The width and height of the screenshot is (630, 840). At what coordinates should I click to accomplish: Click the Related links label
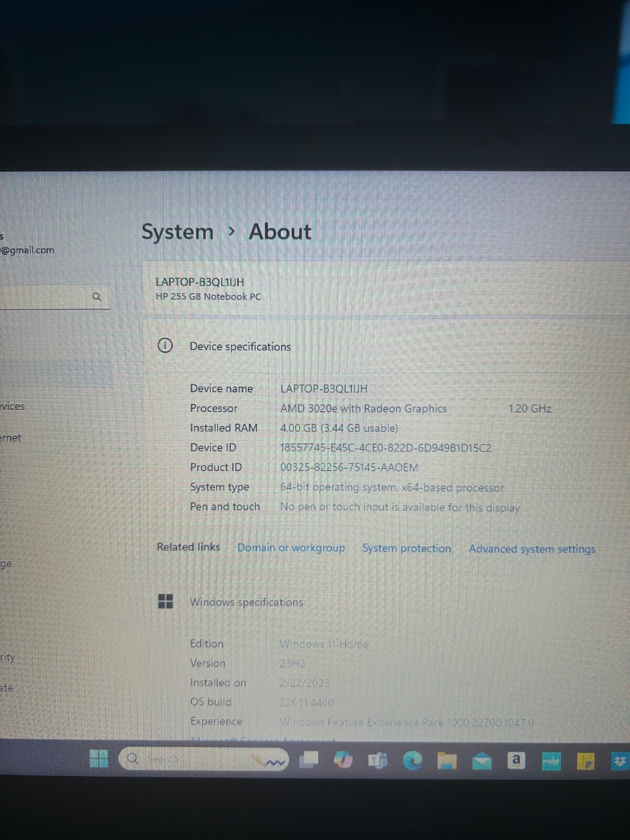pyautogui.click(x=188, y=547)
